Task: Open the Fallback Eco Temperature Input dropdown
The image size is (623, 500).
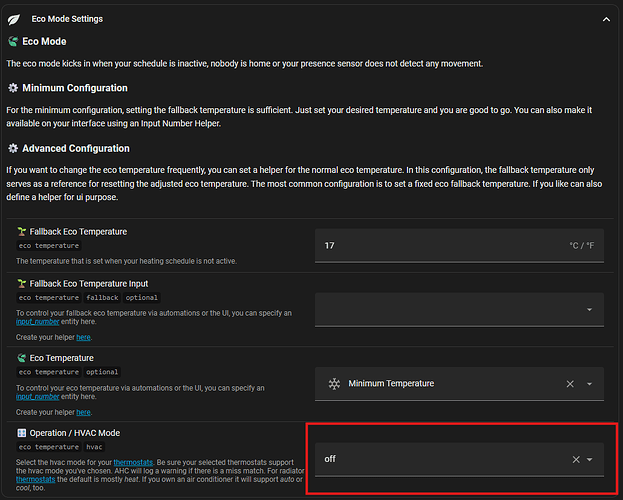Action: tap(590, 309)
